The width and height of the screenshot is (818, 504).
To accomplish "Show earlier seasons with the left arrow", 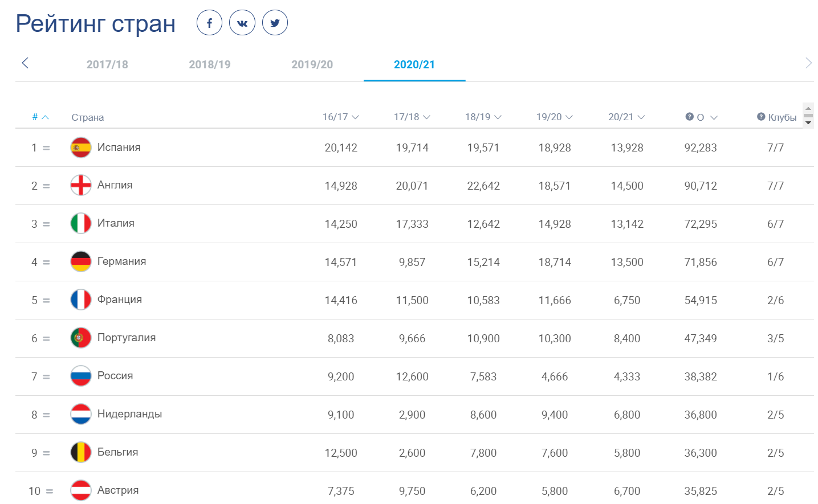I will (x=25, y=63).
